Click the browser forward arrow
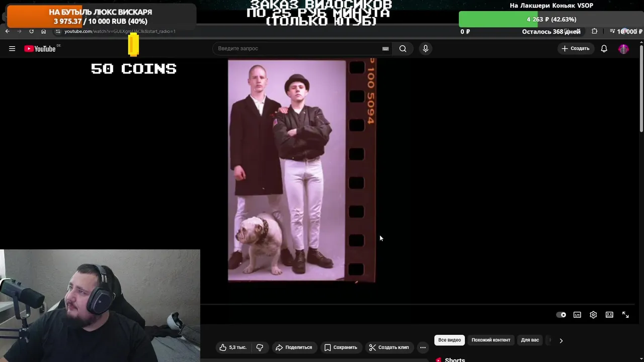This screenshot has width=644, height=362. pos(19,31)
